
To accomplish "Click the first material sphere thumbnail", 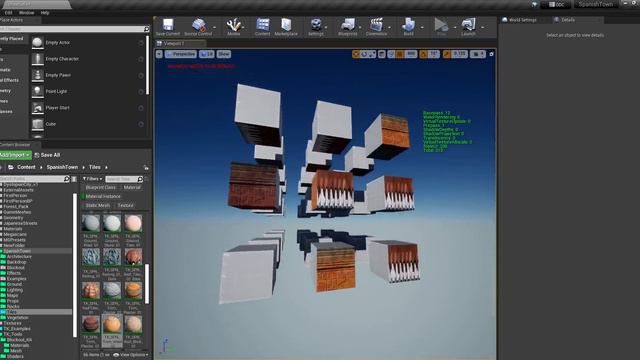I will click(91, 224).
